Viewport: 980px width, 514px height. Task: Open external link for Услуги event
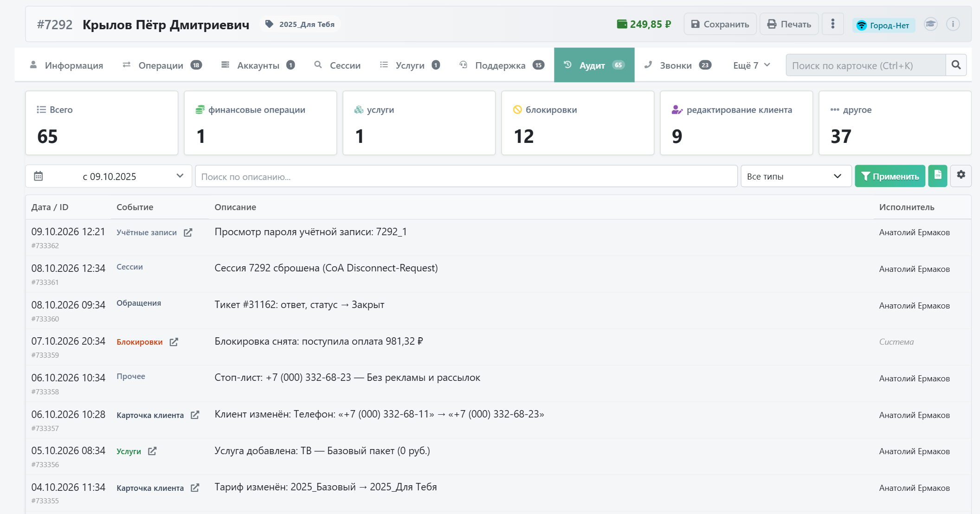pos(152,451)
